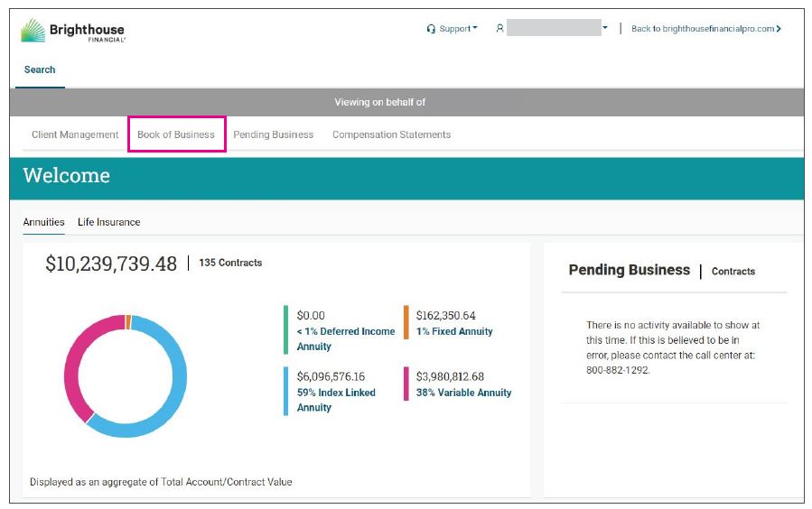Viewport: 812px width, 509px height.
Task: Select the Annuities tab
Action: coord(43,222)
